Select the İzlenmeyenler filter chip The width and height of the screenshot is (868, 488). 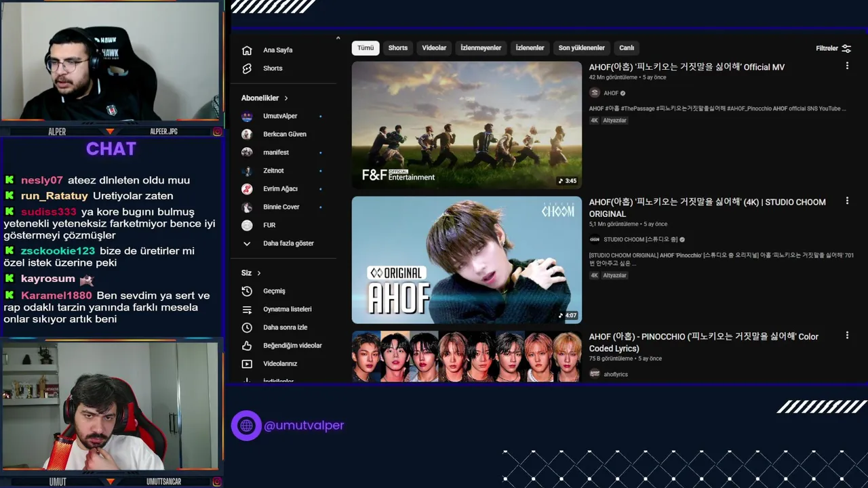481,48
